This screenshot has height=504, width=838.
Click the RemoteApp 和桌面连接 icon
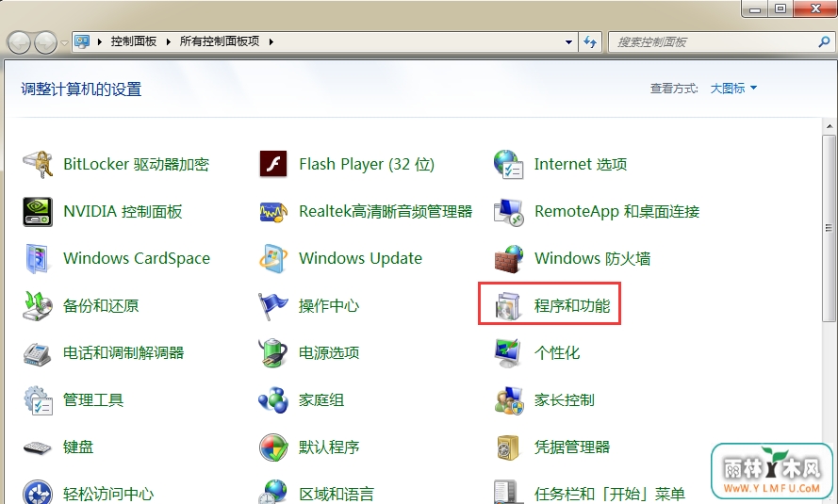tap(508, 211)
